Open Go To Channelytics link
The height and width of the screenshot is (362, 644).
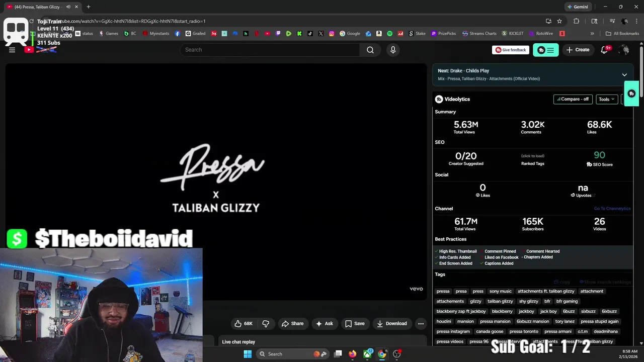pyautogui.click(x=612, y=209)
